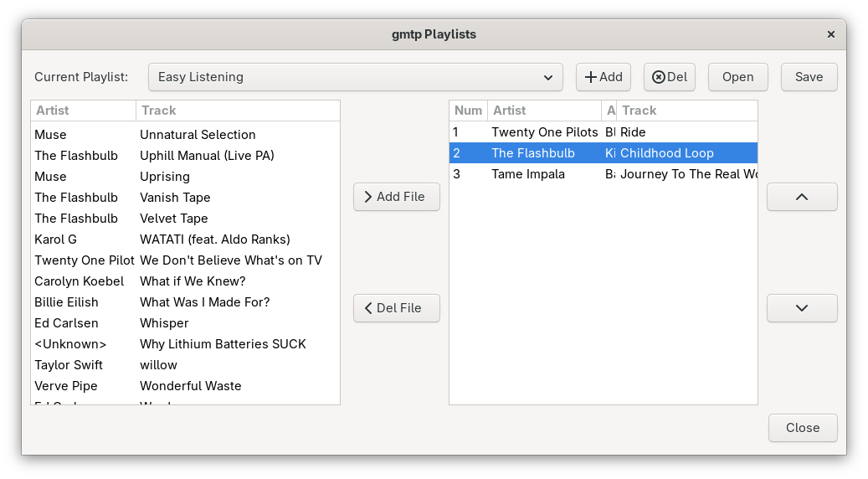Select Billie Eilish What Was I Made For?
This screenshot has height=479, width=868.
coord(186,302)
